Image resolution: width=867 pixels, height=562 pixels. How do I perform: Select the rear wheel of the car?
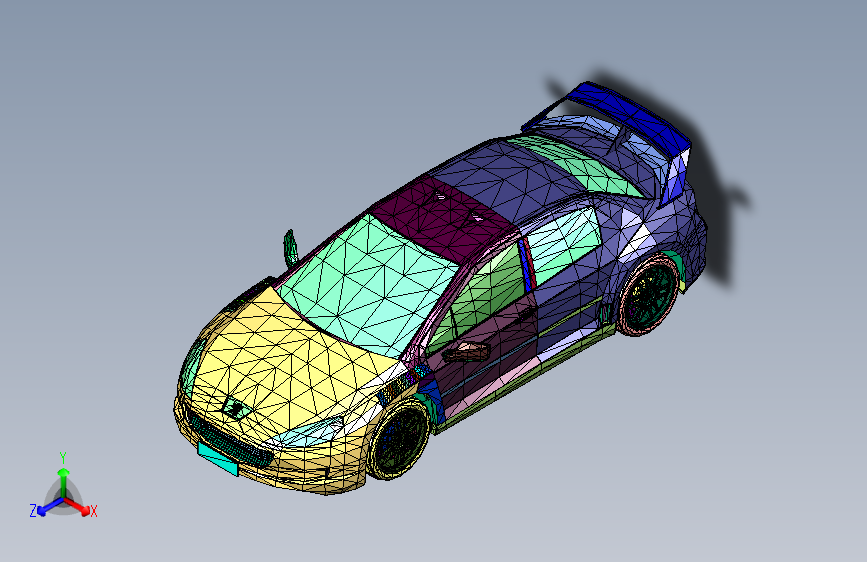(649, 294)
